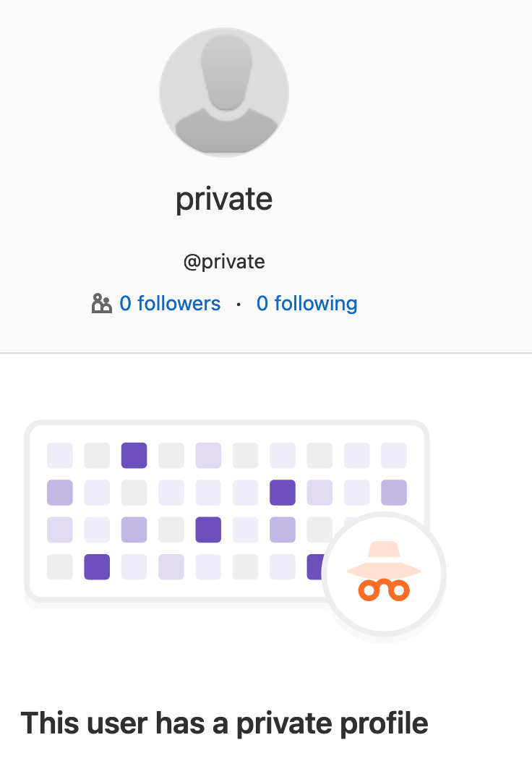Screen dimensions: 532x761
Task: Click the @private username handle
Action: tap(224, 261)
